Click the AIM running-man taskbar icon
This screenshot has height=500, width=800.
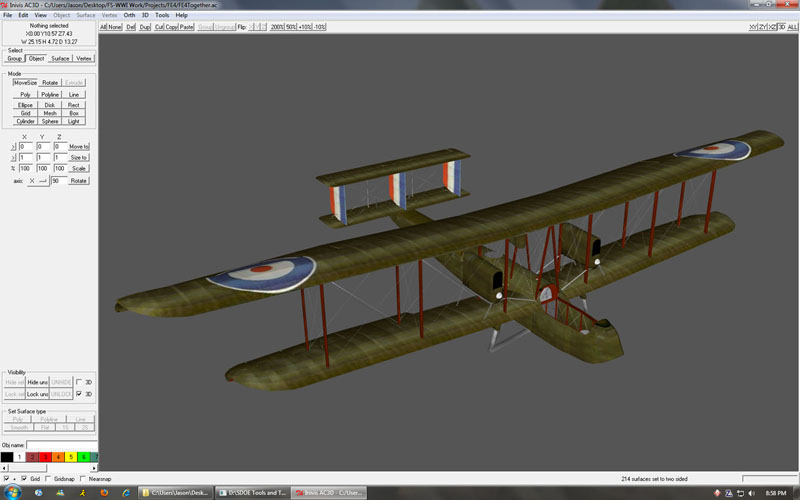[x=82, y=493]
